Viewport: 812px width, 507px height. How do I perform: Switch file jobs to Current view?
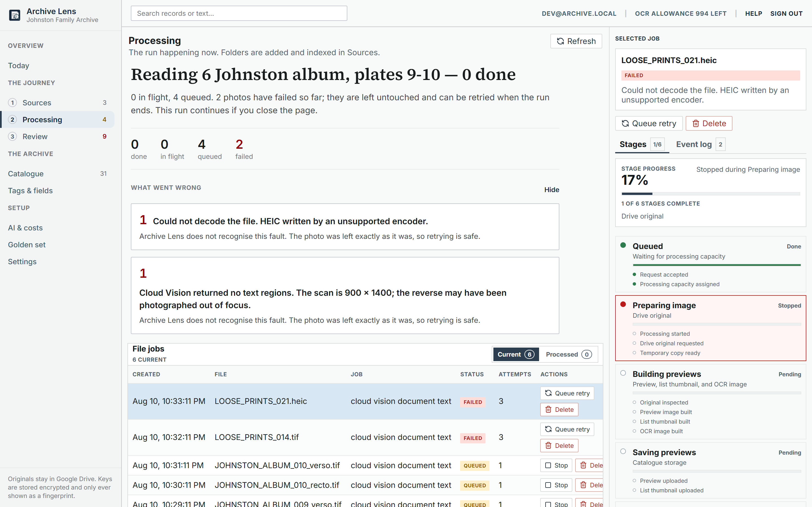tap(516, 354)
